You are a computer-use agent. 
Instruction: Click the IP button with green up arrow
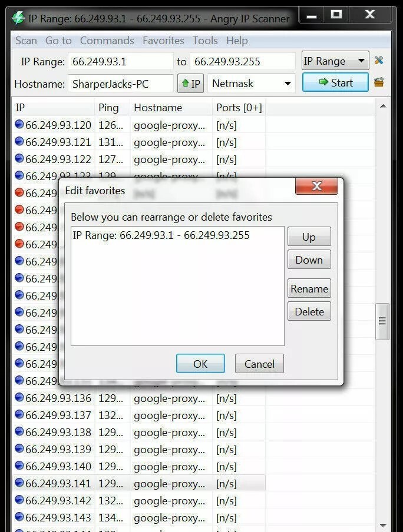191,83
